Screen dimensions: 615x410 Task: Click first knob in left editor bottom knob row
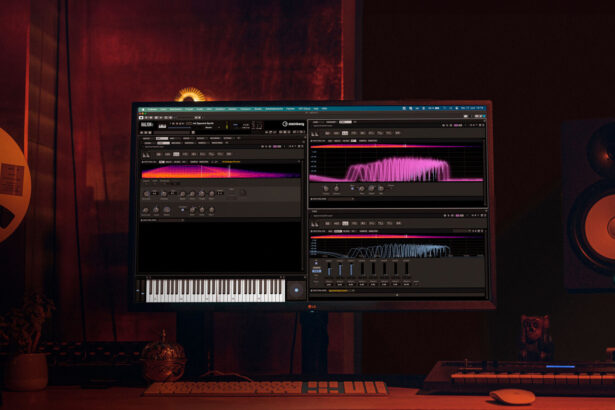tap(146, 211)
